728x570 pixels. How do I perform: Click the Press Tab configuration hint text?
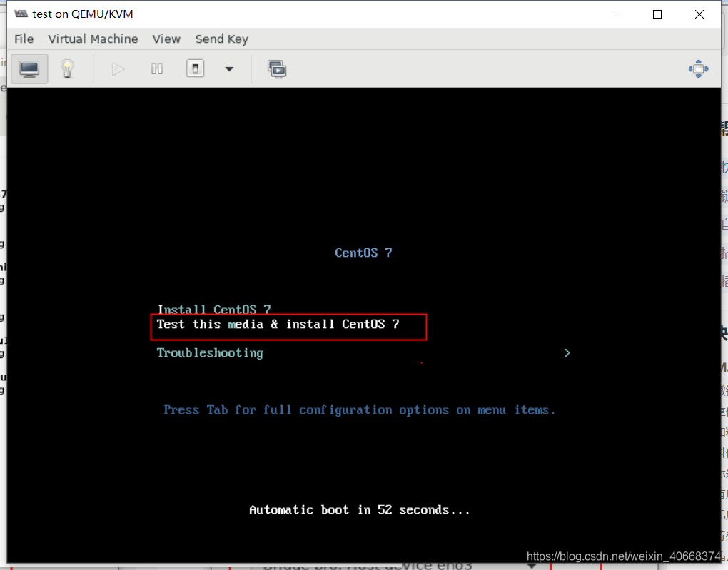359,410
